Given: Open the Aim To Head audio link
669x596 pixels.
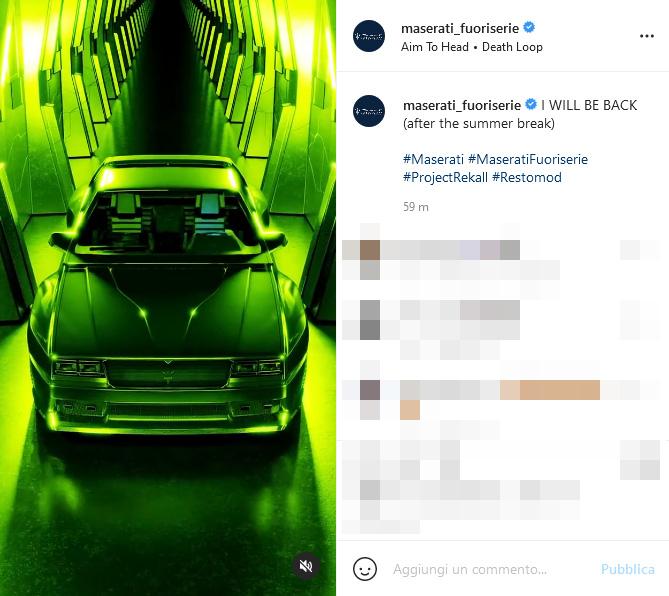Looking at the screenshot, I should click(434, 47).
